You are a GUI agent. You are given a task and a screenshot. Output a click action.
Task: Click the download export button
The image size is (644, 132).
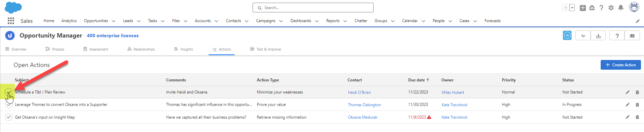tap(598, 36)
